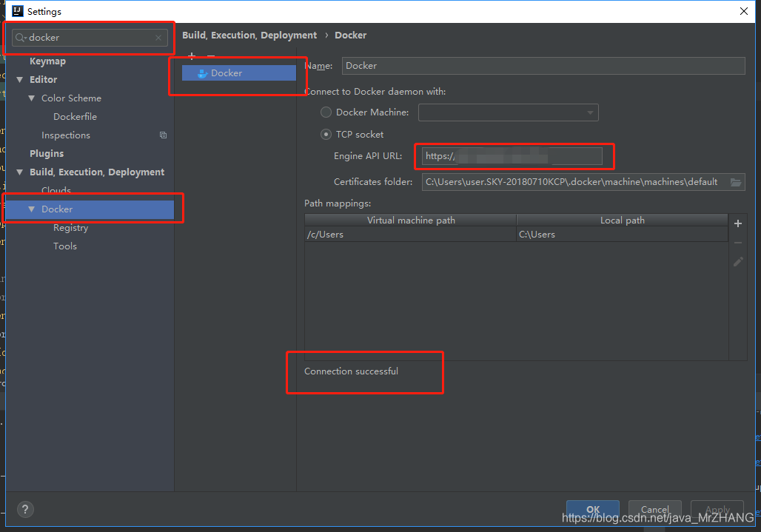The image size is (761, 532).
Task: Open the Clouds settings page
Action: point(56,190)
